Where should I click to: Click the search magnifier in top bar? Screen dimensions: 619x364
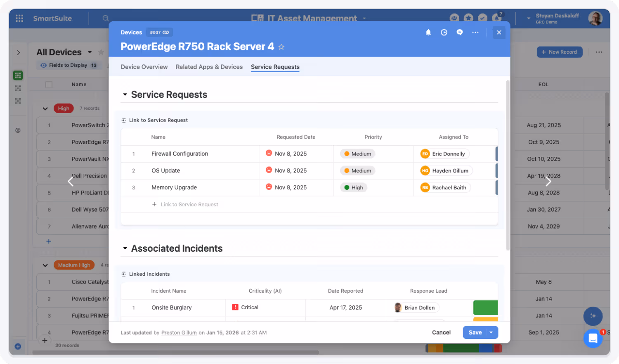pyautogui.click(x=106, y=18)
